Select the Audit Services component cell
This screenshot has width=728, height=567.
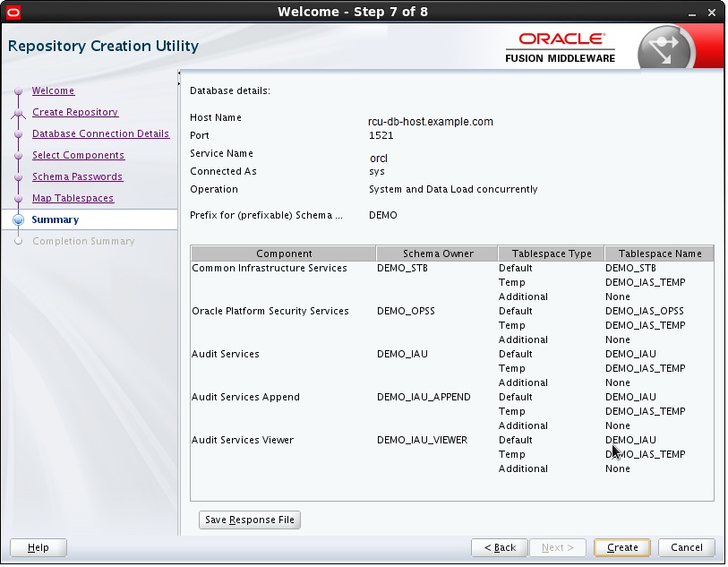(x=226, y=354)
